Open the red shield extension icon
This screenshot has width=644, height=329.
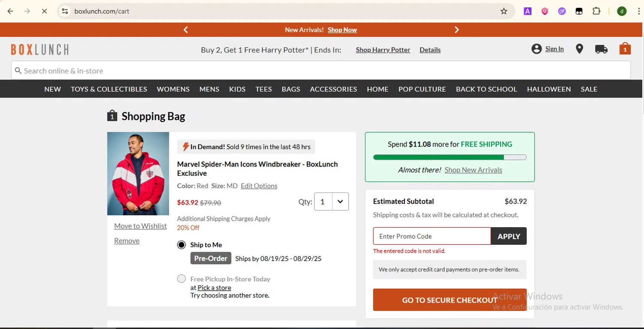tap(545, 11)
